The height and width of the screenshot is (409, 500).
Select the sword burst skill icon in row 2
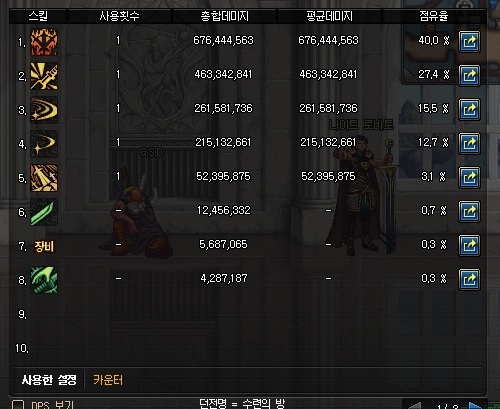point(44,76)
